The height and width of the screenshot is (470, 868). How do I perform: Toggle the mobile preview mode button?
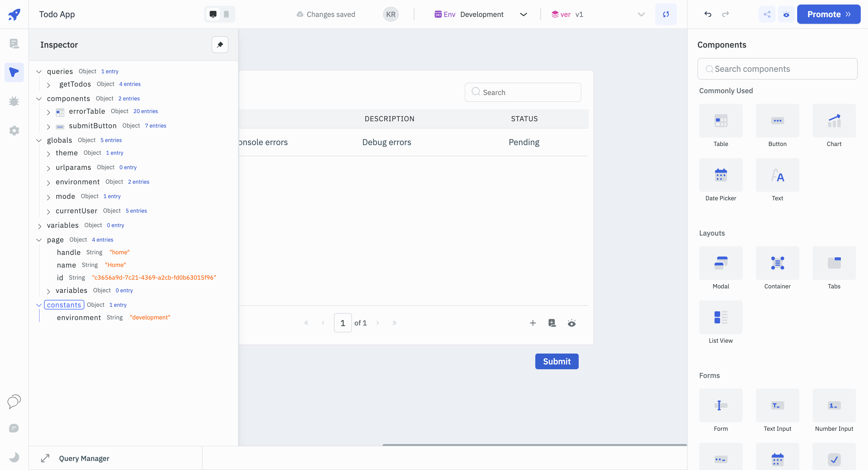click(227, 14)
